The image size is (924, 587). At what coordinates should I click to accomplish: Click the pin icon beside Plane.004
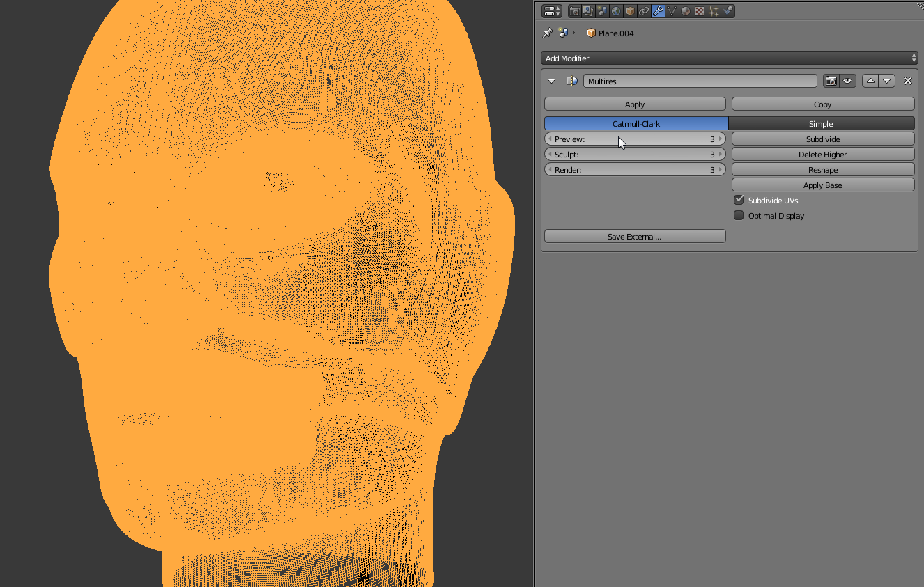pos(548,33)
